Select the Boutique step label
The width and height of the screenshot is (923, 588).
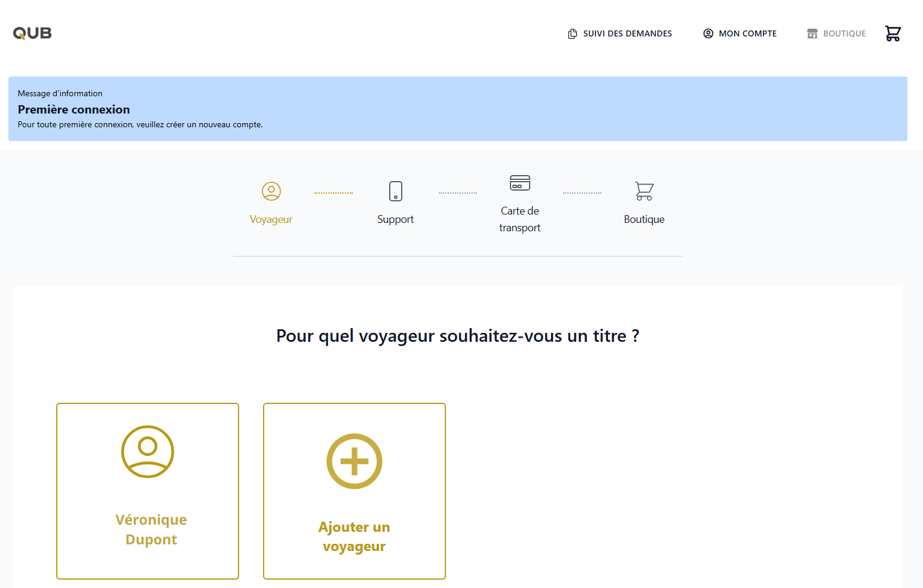tap(644, 219)
